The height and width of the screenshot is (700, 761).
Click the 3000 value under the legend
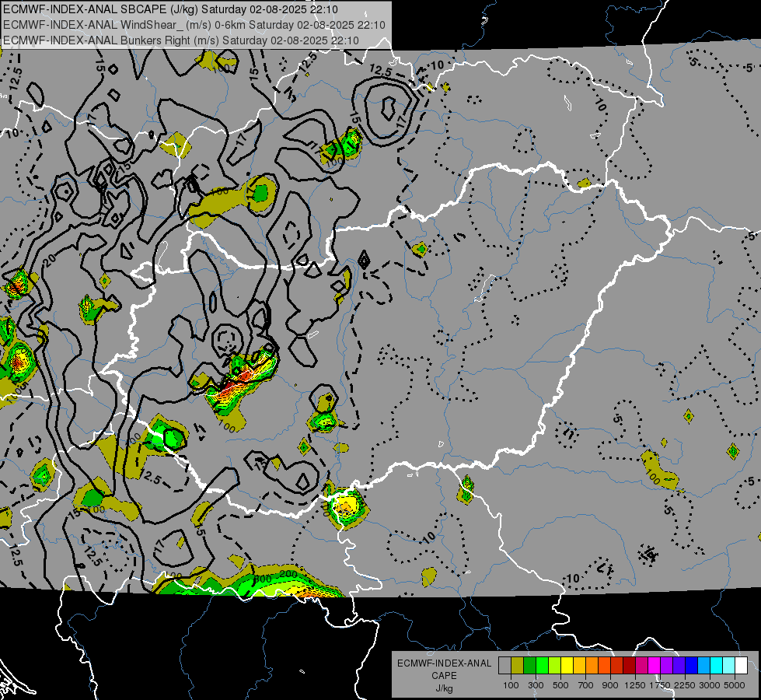[x=710, y=685]
